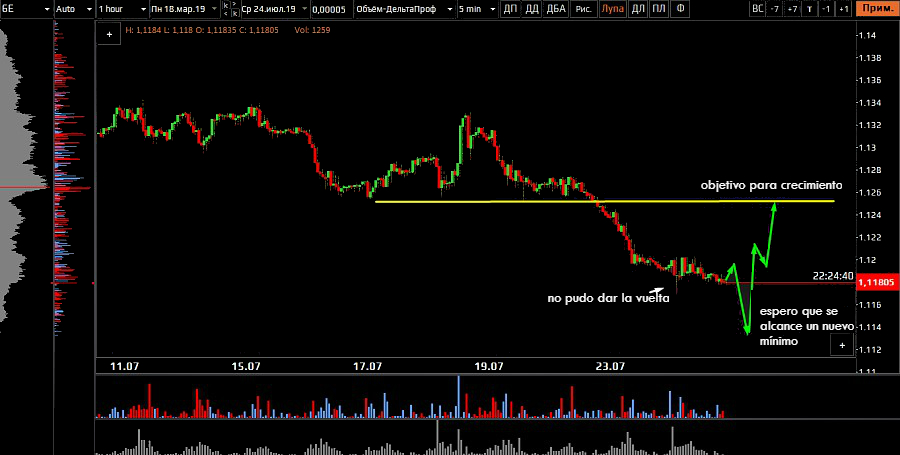
Task: Click the +7 shift button
Action: tap(792, 9)
